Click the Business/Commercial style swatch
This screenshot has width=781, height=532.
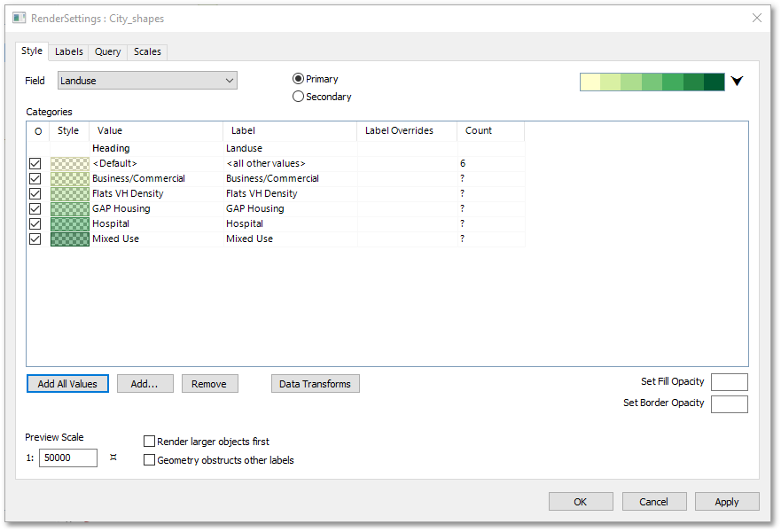[70, 178]
